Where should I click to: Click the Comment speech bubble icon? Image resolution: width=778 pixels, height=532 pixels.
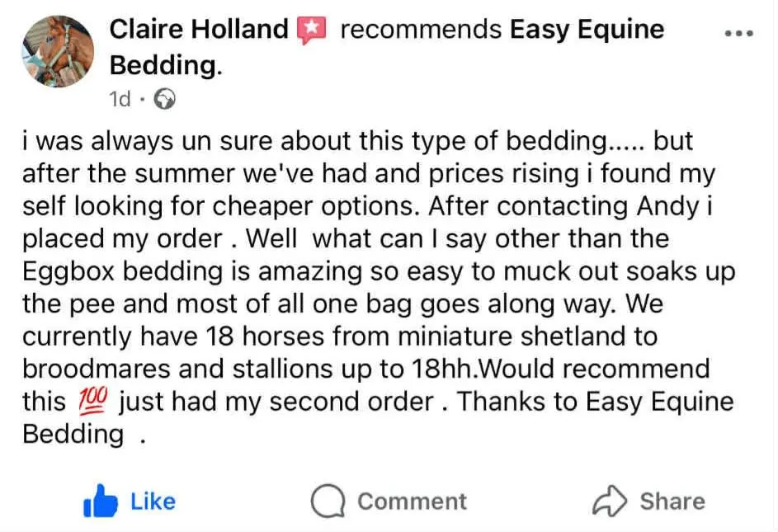[x=328, y=501]
